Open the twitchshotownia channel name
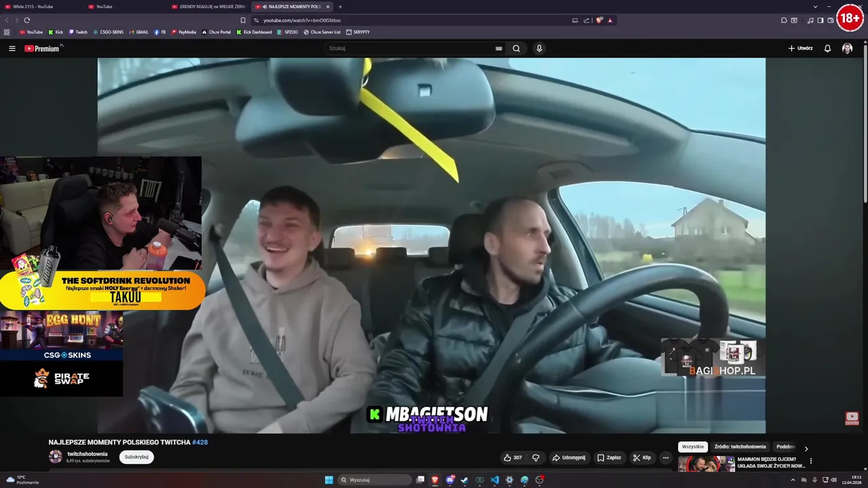Viewport: 868px width, 488px height. pos(87,454)
